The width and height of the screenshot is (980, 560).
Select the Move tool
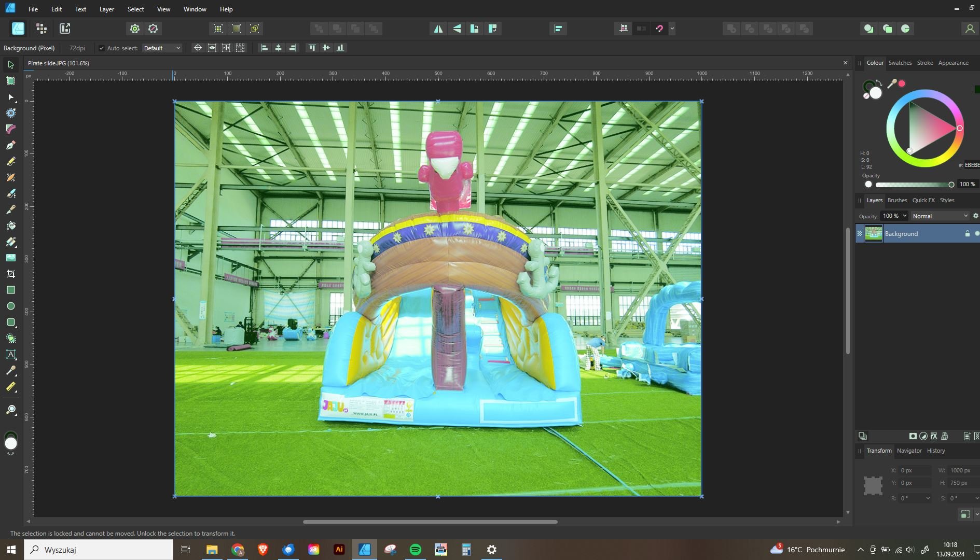pos(11,65)
